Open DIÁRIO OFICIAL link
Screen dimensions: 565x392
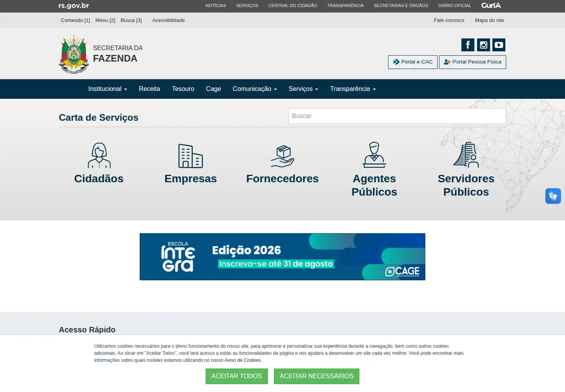coord(454,5)
